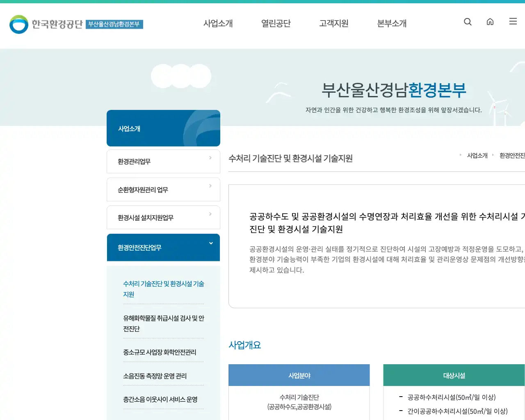The width and height of the screenshot is (525, 420).
Task: Click the 사업분야 table header cell
Action: click(x=299, y=375)
